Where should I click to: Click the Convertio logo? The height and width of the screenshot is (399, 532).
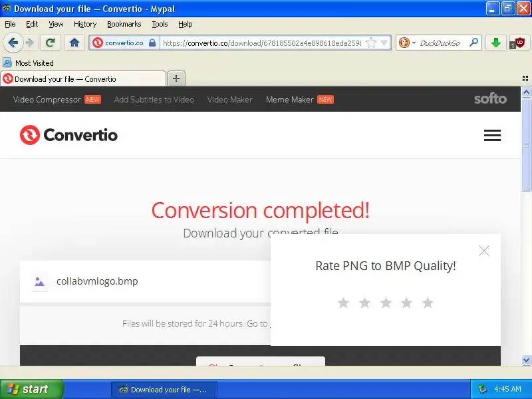coord(69,135)
